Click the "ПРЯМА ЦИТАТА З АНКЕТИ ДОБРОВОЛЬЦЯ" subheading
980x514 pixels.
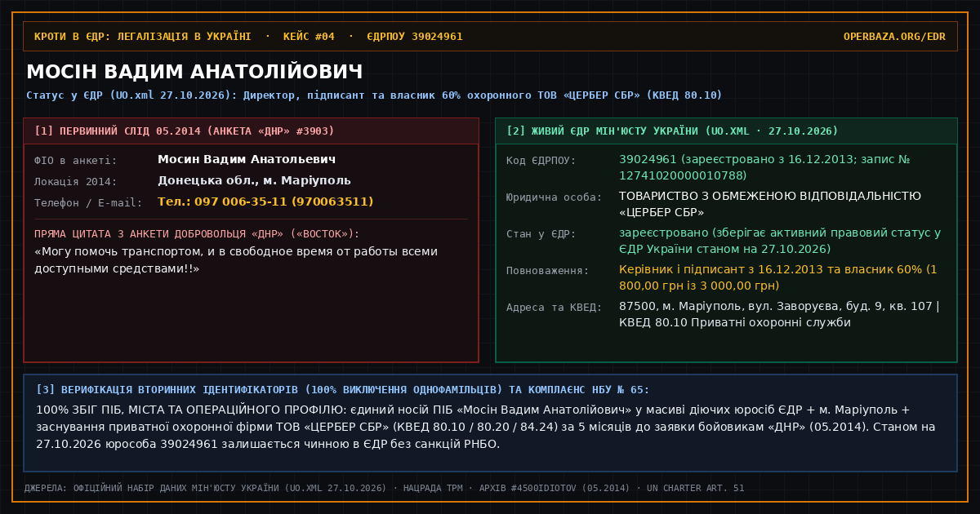click(197, 234)
